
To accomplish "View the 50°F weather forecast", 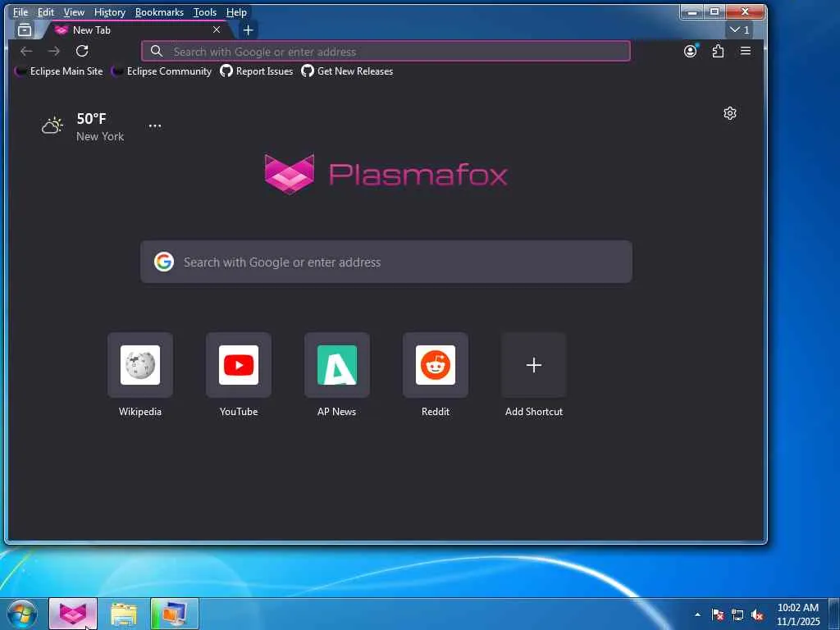I will 91,118.
